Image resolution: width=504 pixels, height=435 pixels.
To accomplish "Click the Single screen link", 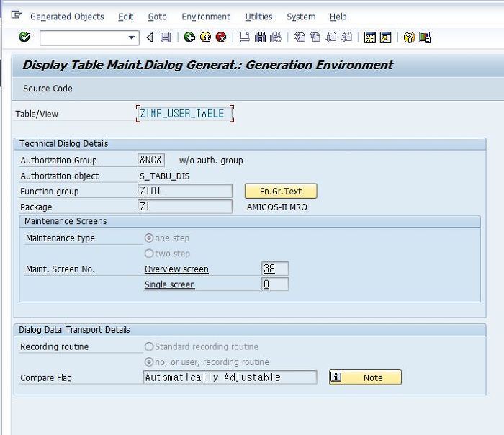I will pos(170,284).
